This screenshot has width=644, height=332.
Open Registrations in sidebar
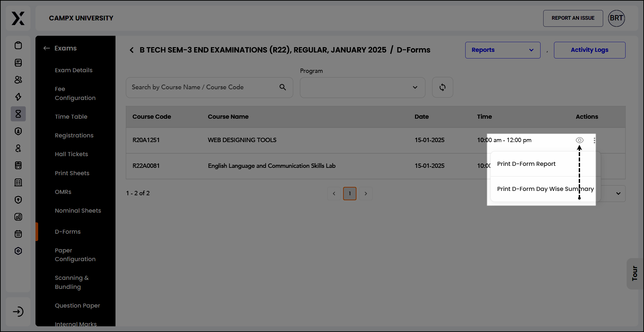point(74,135)
